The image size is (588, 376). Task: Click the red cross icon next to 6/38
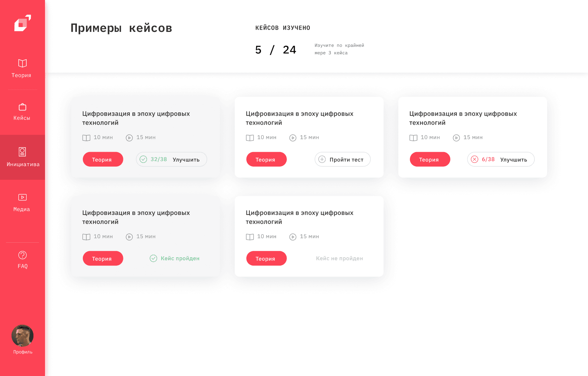point(474,160)
